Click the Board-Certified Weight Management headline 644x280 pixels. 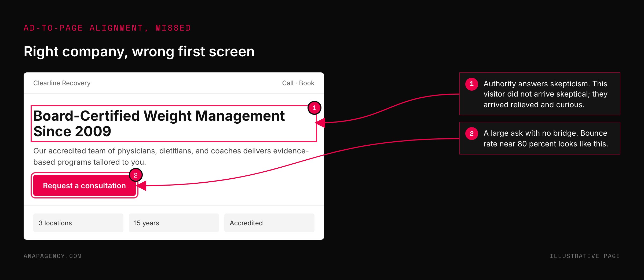click(x=159, y=124)
